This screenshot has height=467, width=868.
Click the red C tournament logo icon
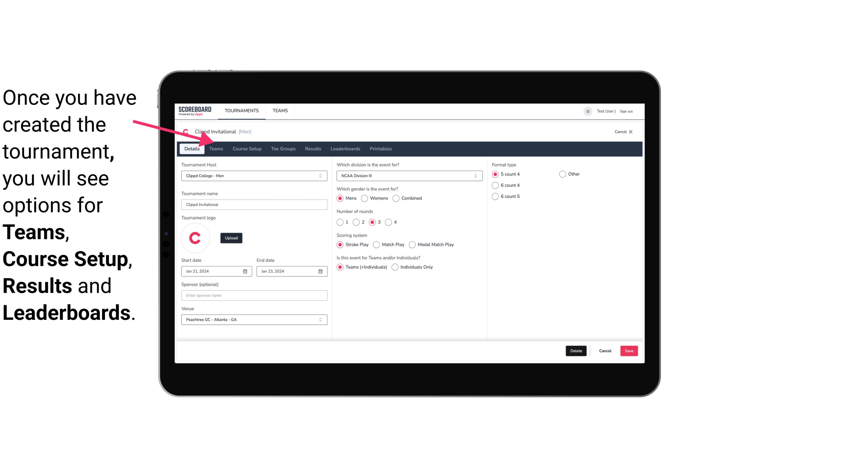[195, 237]
